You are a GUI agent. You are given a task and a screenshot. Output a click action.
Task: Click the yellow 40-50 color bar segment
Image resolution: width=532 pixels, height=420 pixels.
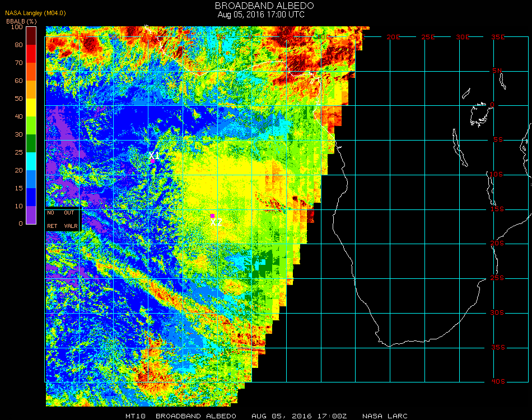coord(31,108)
